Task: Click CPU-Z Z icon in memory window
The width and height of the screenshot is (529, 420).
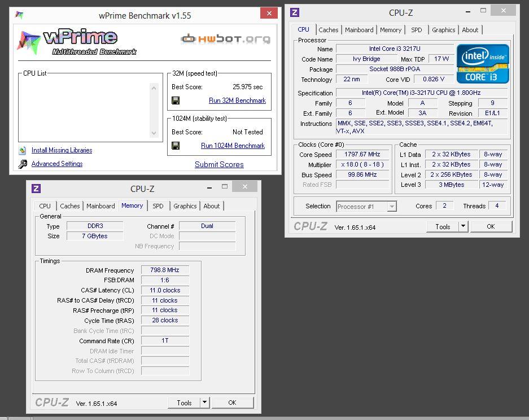Action: (x=36, y=189)
